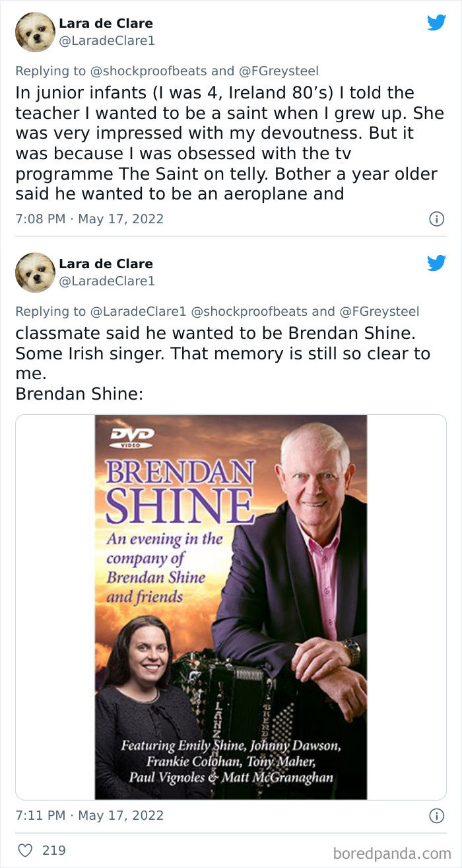This screenshot has width=462, height=868.
Task: Open info icon beside 7:11 PM timestamp
Action: pyautogui.click(x=436, y=816)
